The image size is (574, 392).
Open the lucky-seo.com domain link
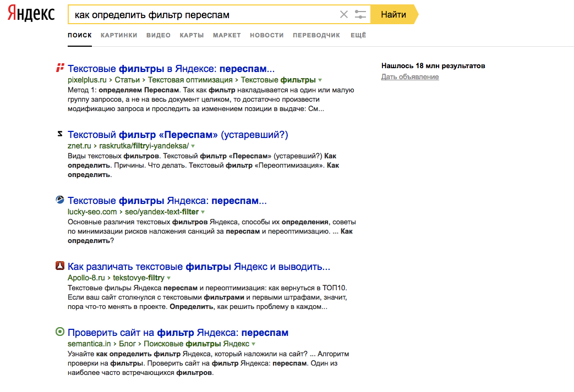click(x=92, y=212)
